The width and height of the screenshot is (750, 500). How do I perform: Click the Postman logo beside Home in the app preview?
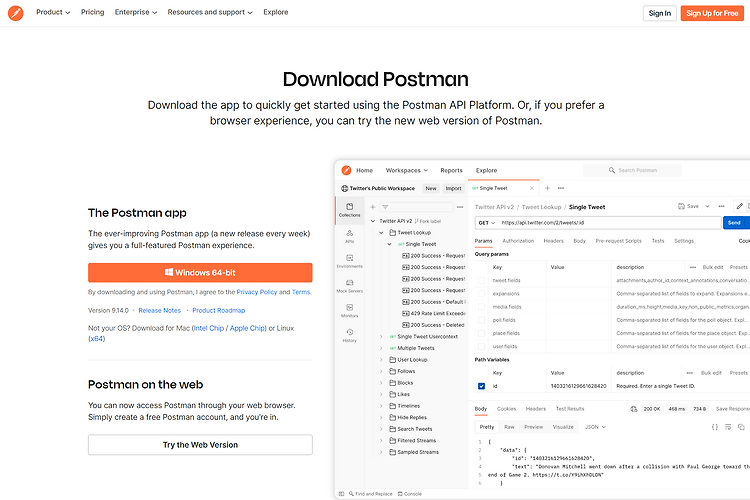[346, 170]
